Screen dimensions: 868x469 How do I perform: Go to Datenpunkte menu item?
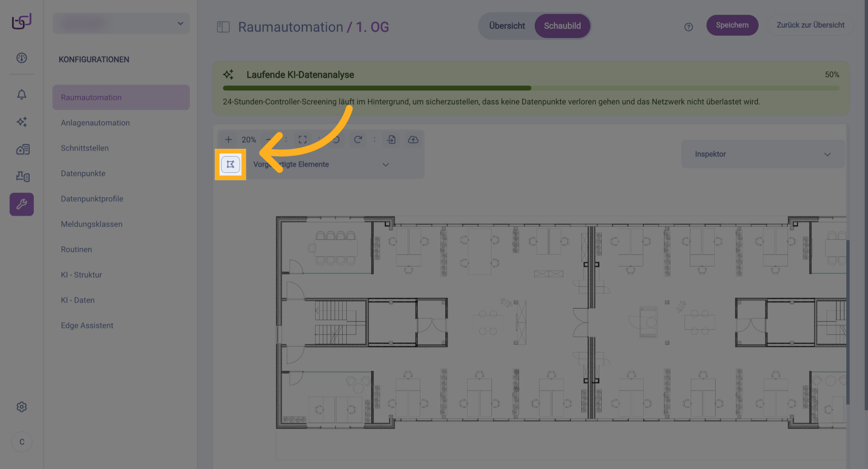point(83,174)
